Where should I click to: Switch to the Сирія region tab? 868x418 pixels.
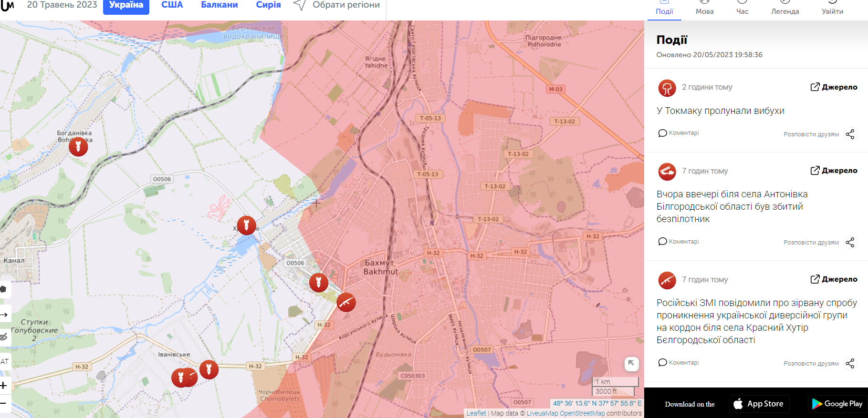click(x=268, y=5)
